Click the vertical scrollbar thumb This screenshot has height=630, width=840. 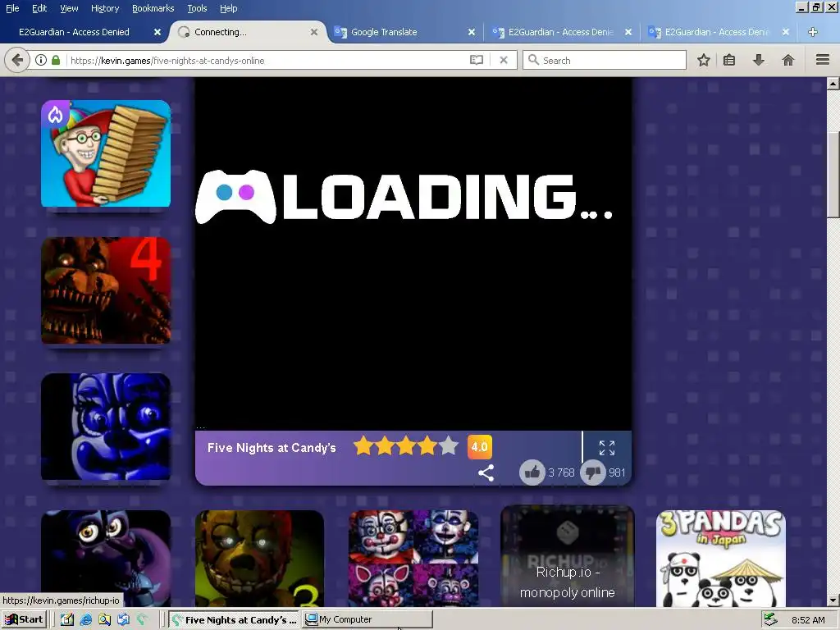click(x=833, y=174)
